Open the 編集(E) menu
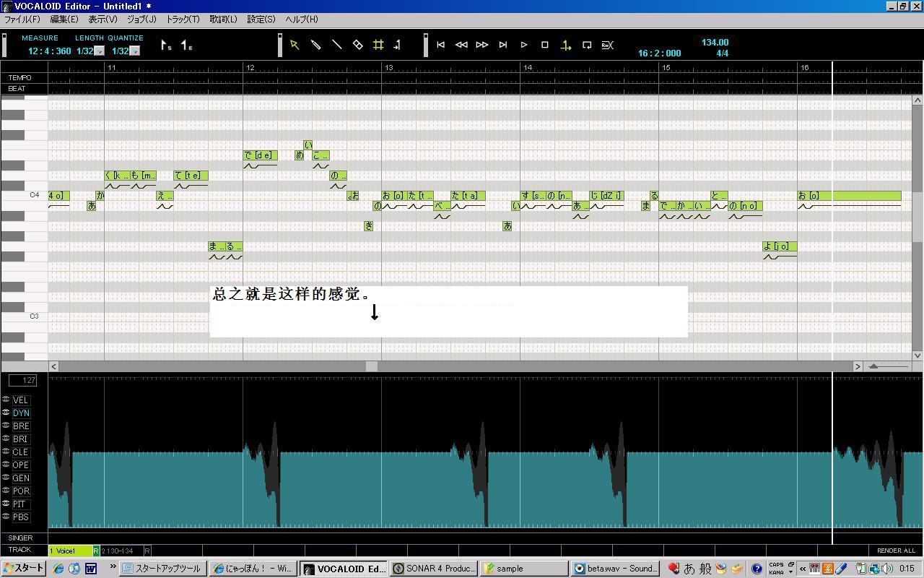Image resolution: width=924 pixels, height=578 pixels. tap(64, 20)
